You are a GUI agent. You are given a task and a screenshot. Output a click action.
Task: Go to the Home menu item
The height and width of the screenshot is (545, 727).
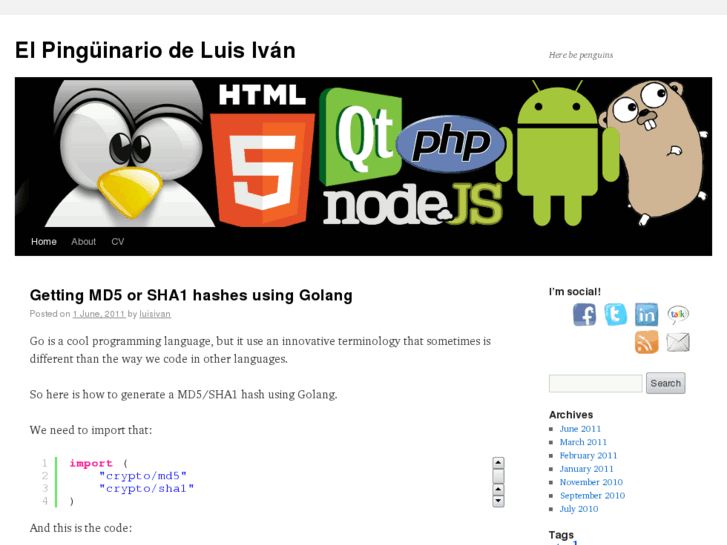44,242
